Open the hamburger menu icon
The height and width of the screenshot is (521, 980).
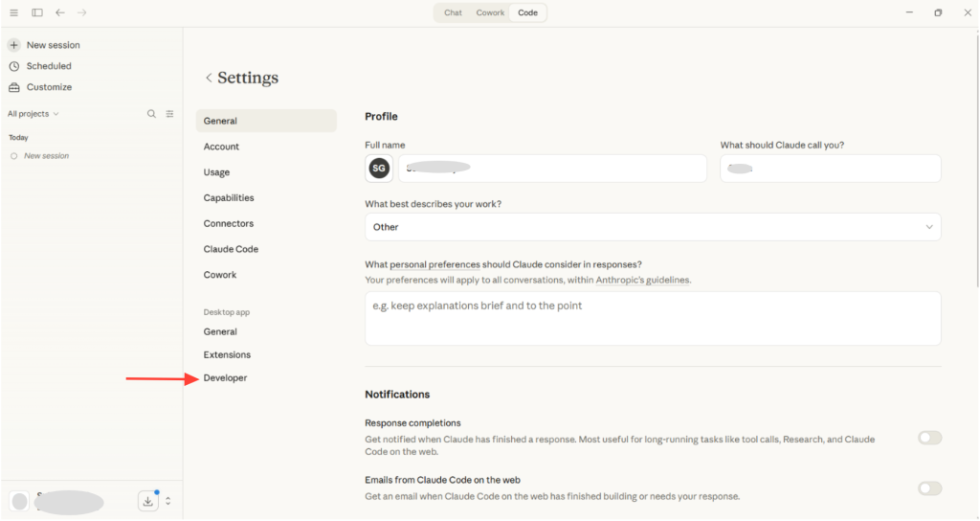point(13,12)
